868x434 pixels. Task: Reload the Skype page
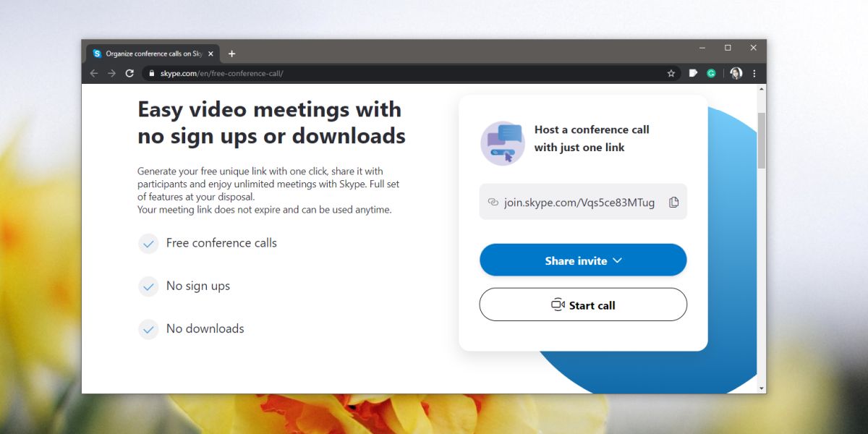pos(130,73)
